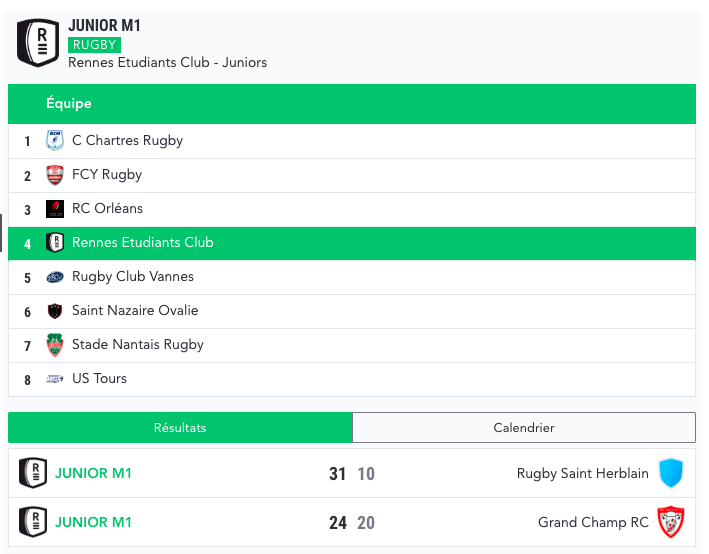Open C Chartres Rugby team name
Viewport: 709px width, 554px height.
127,141
